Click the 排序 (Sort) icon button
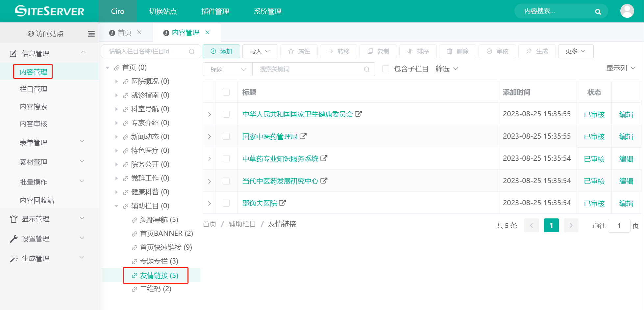The image size is (644, 310). [410, 51]
